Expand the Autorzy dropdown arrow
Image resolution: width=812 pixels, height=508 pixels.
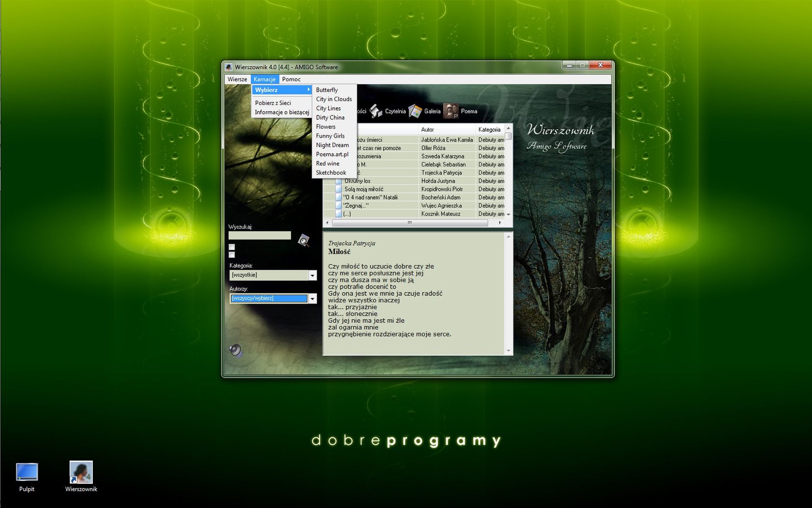coord(312,299)
